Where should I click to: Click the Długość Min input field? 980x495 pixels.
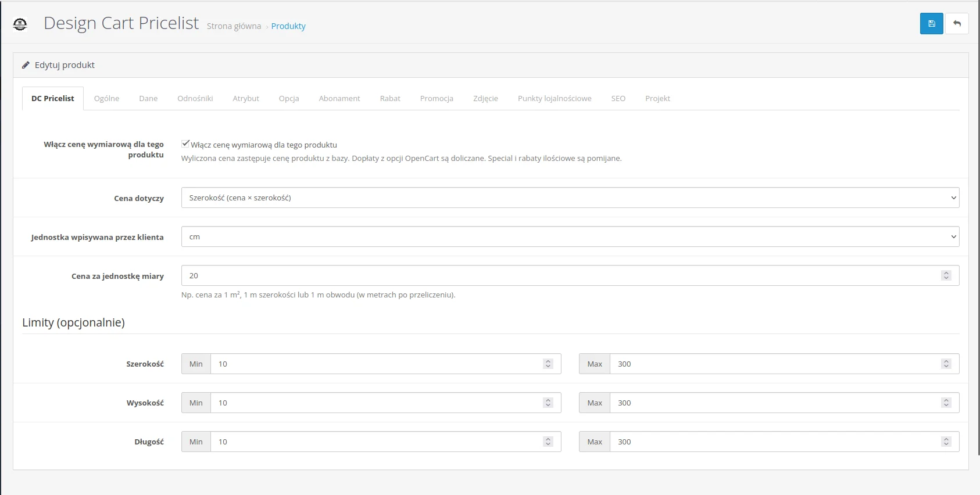click(386, 442)
